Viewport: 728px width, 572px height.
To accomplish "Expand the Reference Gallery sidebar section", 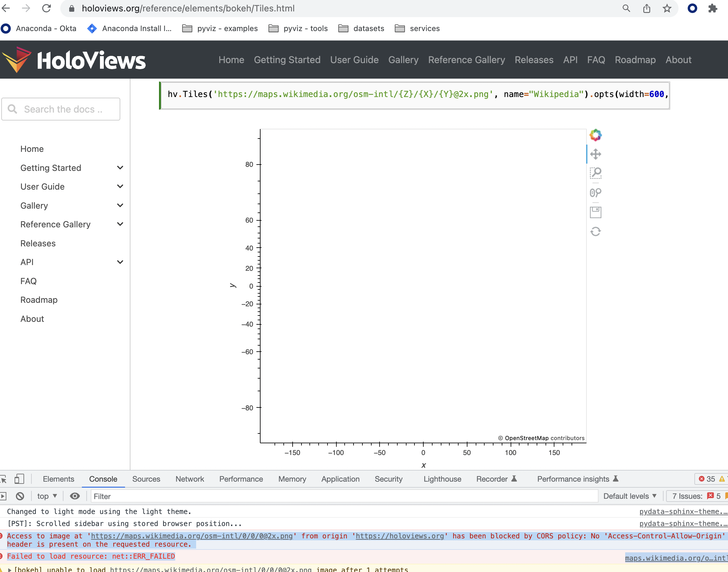I will [x=120, y=224].
